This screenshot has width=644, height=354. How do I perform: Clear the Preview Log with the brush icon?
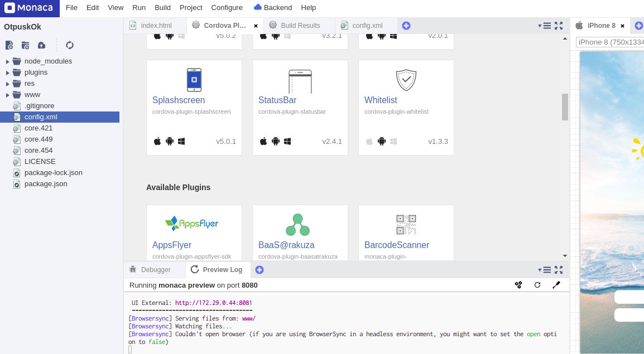click(556, 285)
